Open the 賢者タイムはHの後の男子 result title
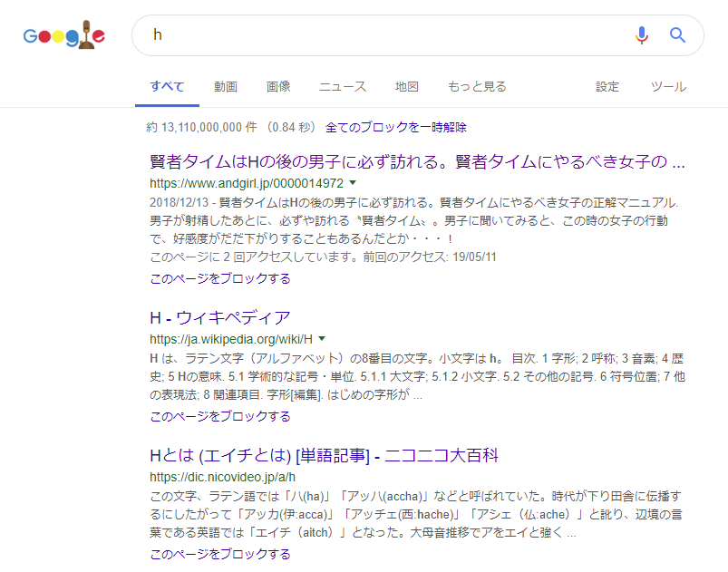This screenshot has height=572, width=728. [x=417, y=161]
